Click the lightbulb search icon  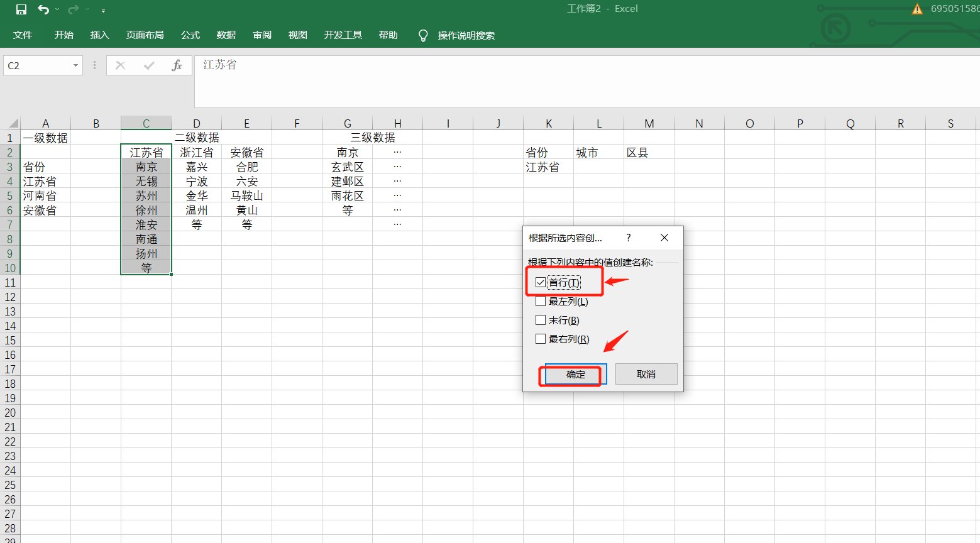(423, 35)
